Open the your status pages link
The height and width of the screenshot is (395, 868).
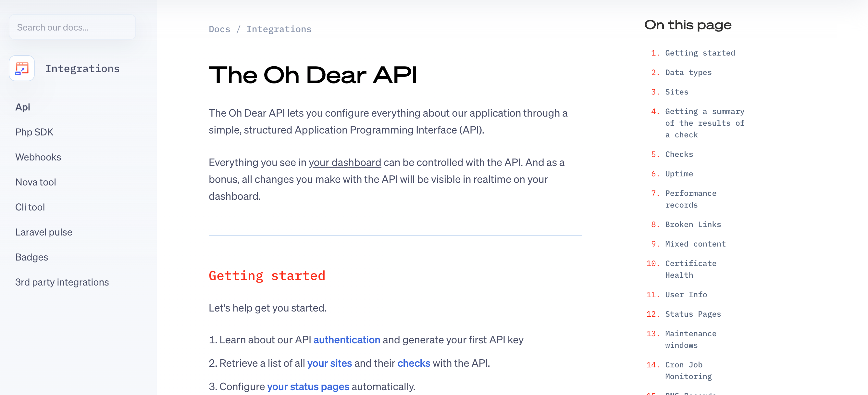(308, 386)
